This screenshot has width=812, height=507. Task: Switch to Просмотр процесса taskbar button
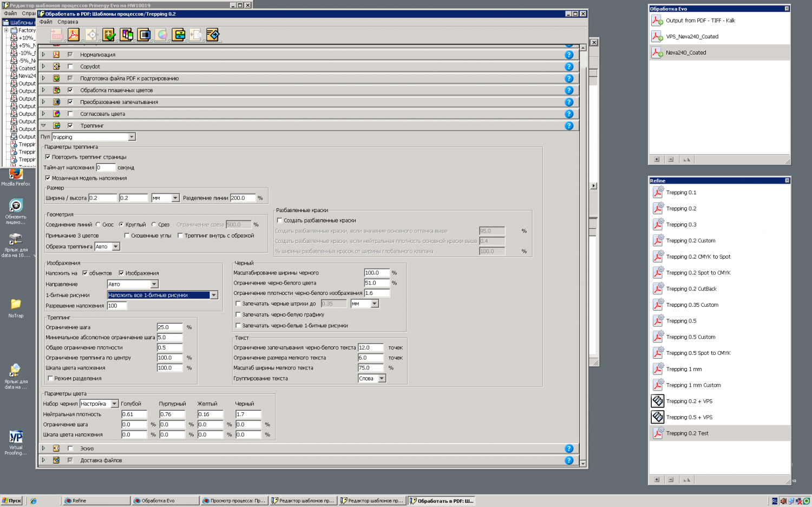234,501
